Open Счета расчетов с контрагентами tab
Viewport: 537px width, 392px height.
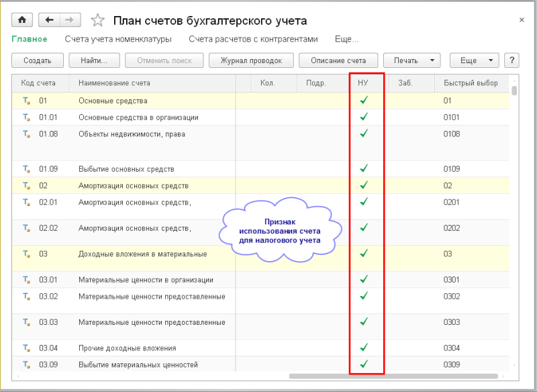pos(253,40)
